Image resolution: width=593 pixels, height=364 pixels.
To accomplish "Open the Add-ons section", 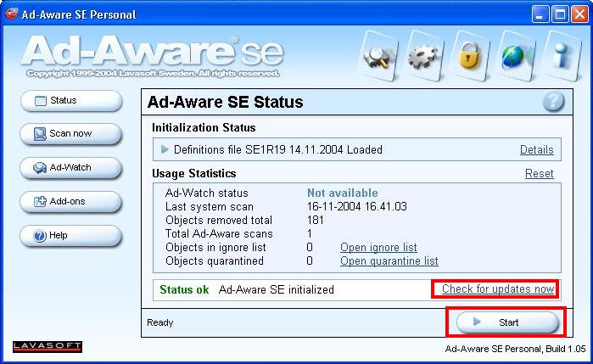I will click(x=71, y=202).
